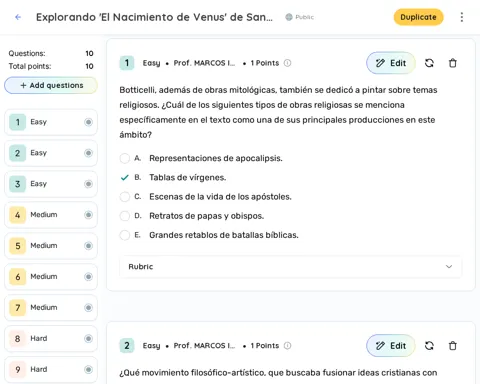Regenerate question 2 with refresh icon
Screen dimensions: 480x384
pos(429,346)
